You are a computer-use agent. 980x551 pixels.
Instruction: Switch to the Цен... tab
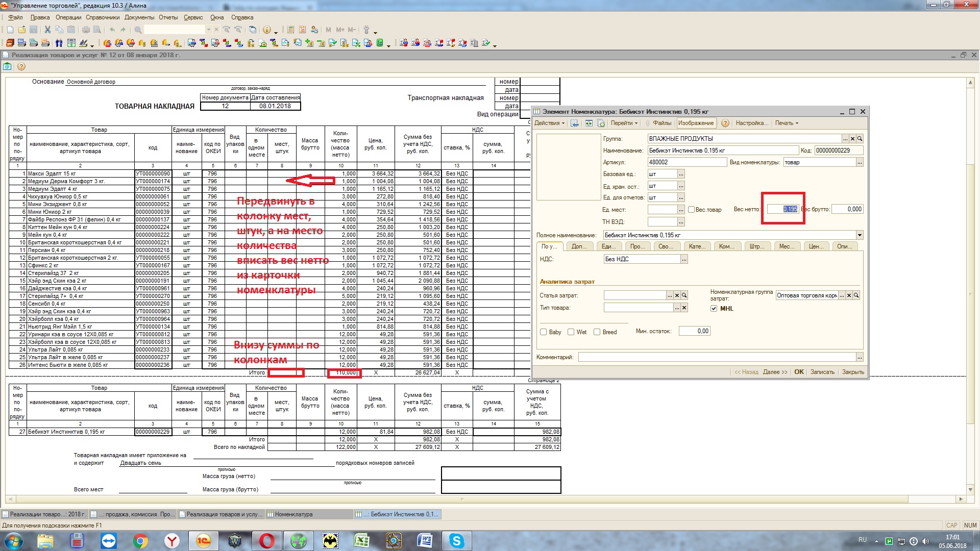[x=816, y=246]
